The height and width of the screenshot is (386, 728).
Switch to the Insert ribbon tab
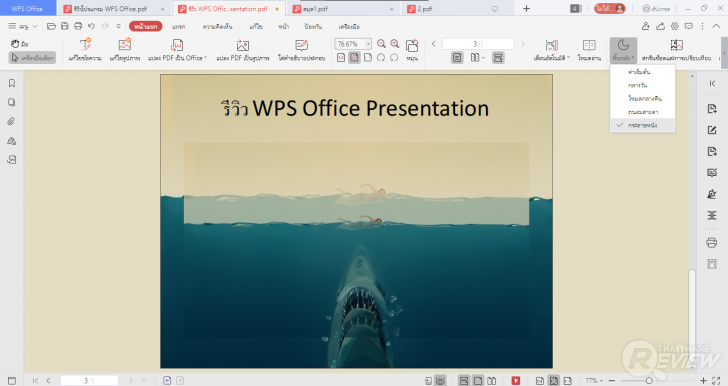(179, 26)
